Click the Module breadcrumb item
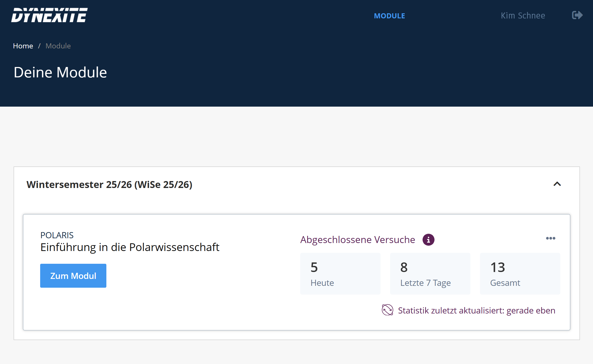The height and width of the screenshot is (364, 593). click(58, 46)
